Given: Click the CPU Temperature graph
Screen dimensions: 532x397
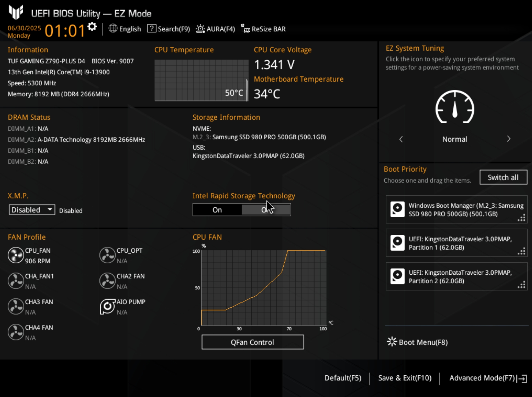Looking at the screenshot, I should click(x=201, y=80).
